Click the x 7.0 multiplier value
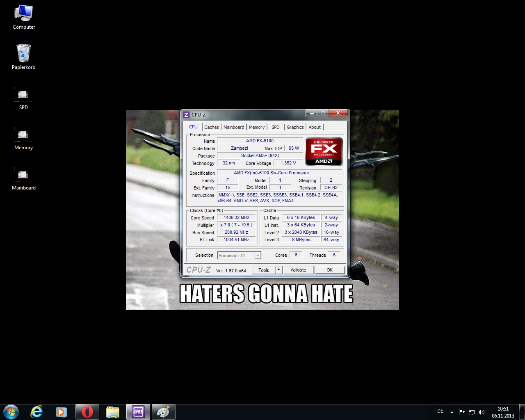Viewport: 525px width, 420px height. tap(236, 225)
